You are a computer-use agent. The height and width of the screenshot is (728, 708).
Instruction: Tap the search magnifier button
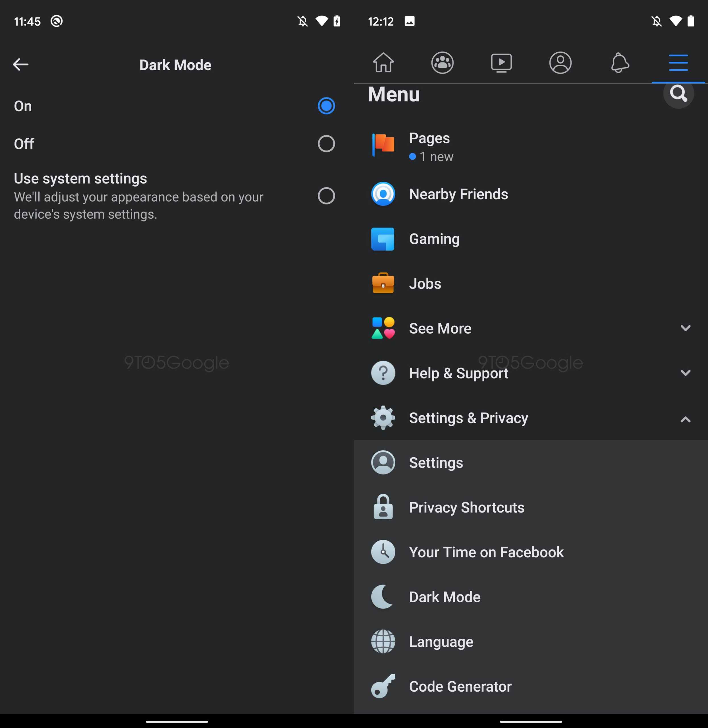point(678,94)
